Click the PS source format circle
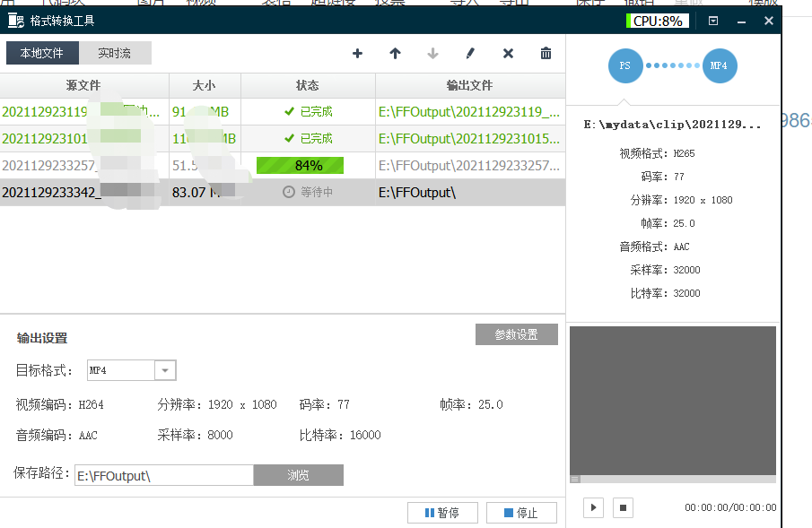This screenshot has height=528, width=812. 625,65
